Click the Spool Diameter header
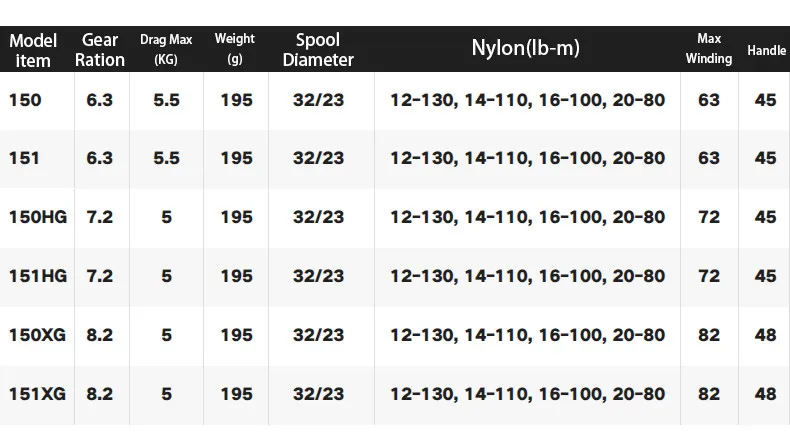The image size is (790, 447). pyautogui.click(x=318, y=50)
